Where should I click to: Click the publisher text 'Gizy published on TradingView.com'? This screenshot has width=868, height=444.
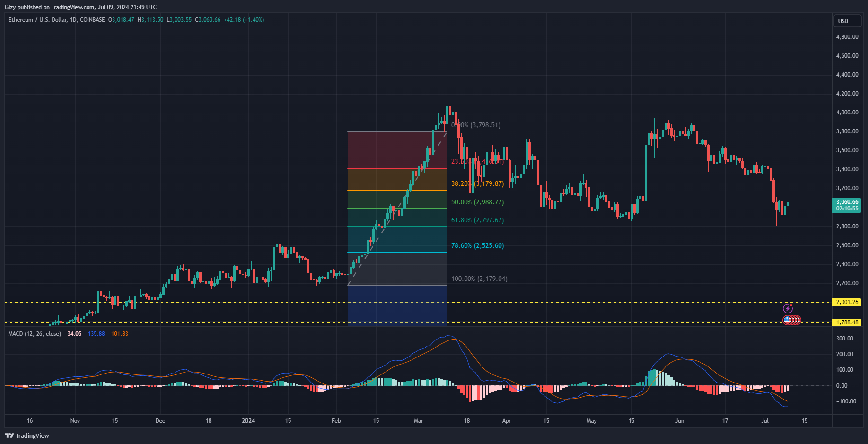[50, 7]
